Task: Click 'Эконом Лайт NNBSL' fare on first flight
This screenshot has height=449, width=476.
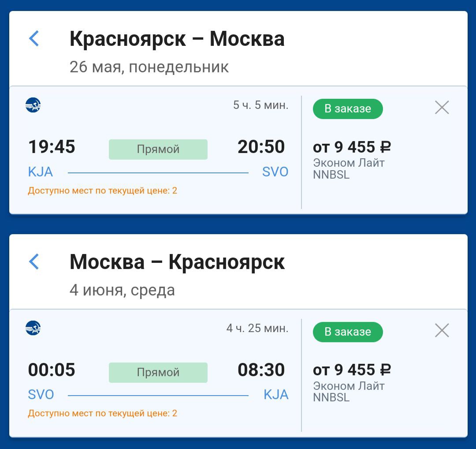Action: [349, 169]
